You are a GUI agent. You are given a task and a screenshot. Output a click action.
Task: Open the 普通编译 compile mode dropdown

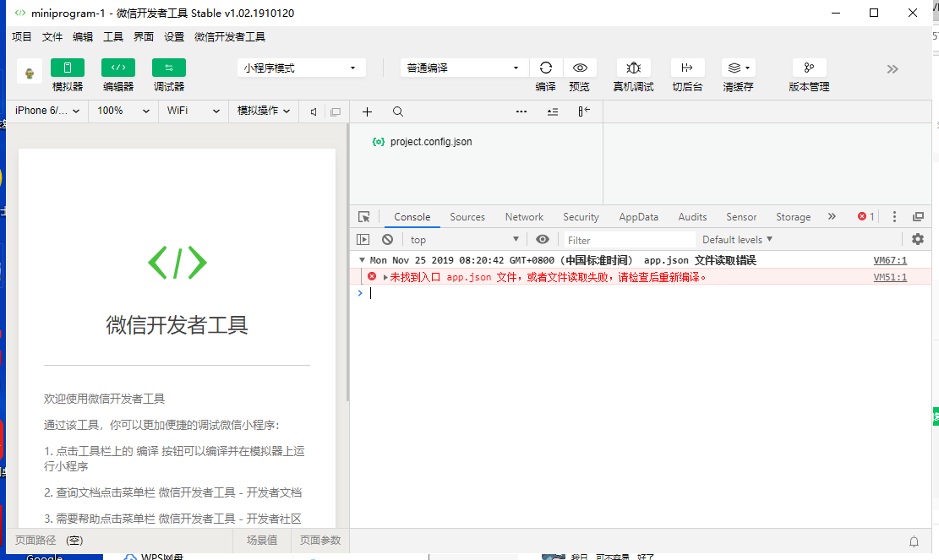click(x=464, y=68)
